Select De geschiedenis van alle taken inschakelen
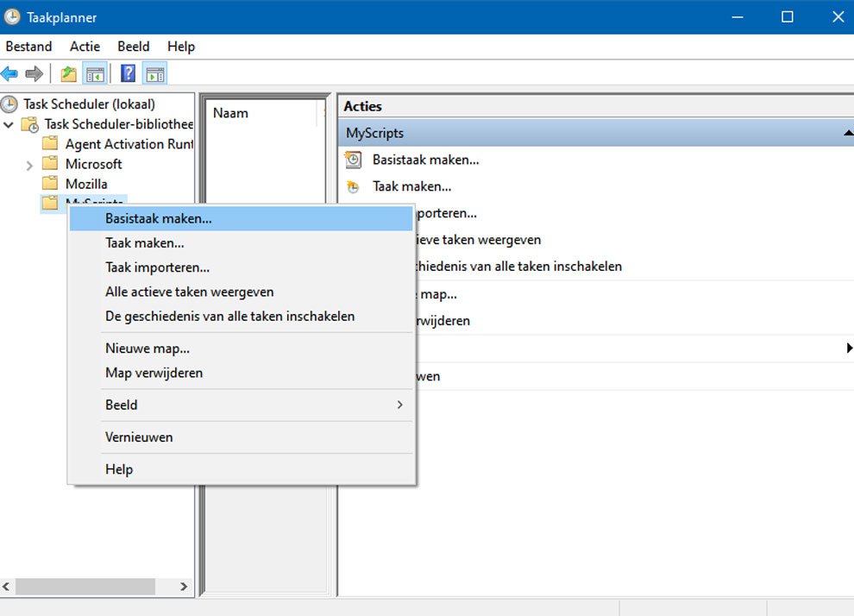This screenshot has width=854, height=616. coord(242,317)
